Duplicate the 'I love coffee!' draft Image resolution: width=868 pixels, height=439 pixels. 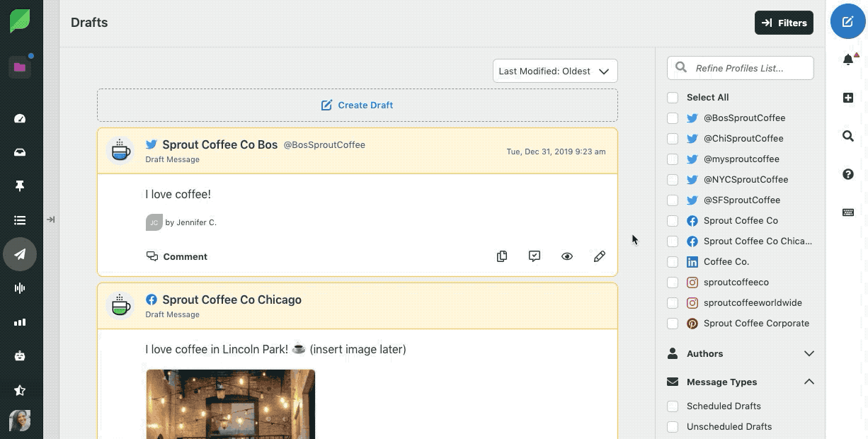click(x=502, y=256)
